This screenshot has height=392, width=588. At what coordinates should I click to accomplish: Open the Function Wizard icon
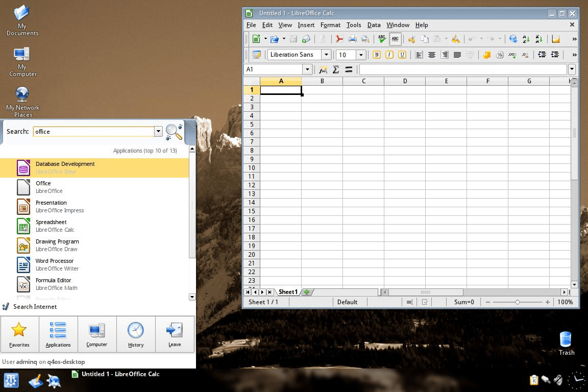point(323,69)
